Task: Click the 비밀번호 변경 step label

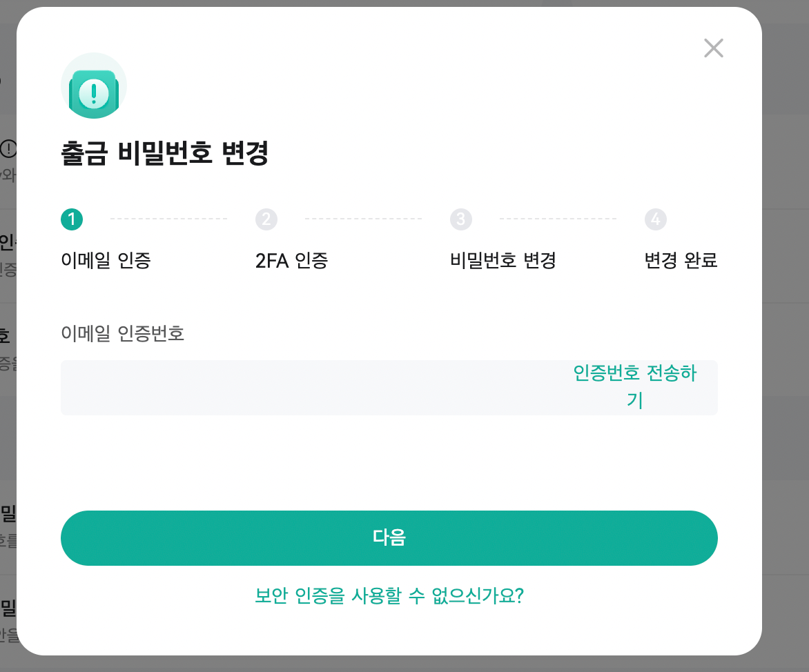Action: tap(503, 261)
